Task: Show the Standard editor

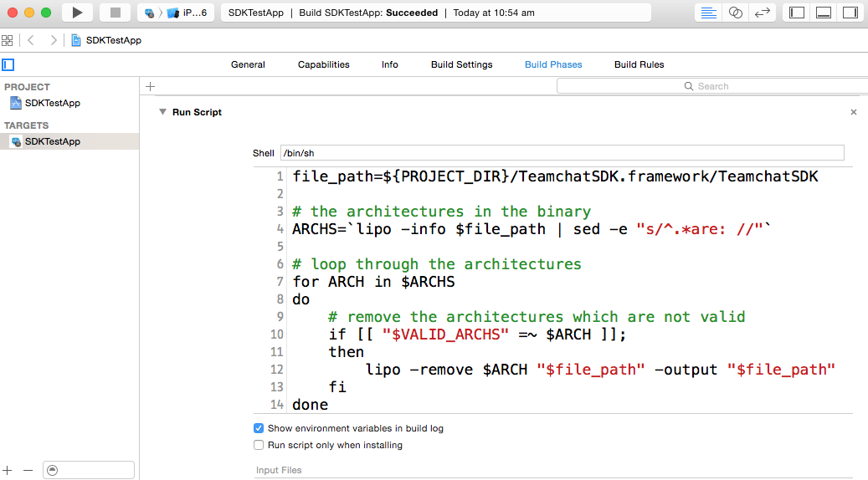Action: tap(709, 13)
